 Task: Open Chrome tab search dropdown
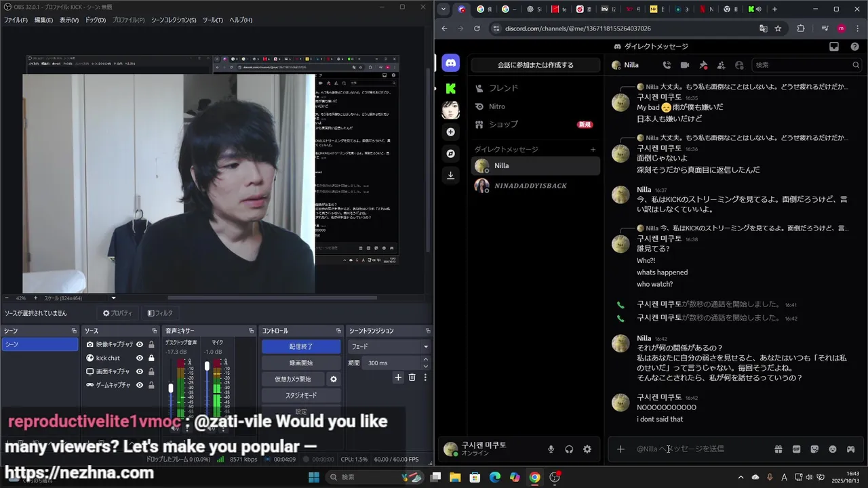click(443, 9)
